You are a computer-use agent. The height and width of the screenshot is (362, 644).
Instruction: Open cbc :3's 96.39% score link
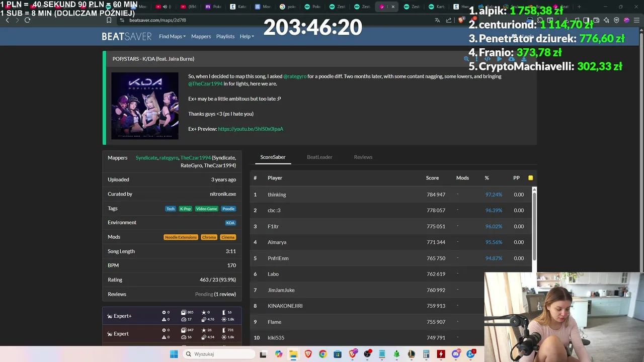(x=494, y=210)
